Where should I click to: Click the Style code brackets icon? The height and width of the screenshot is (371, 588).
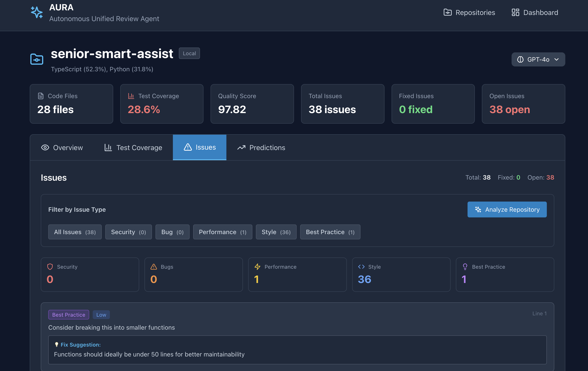tap(361, 267)
